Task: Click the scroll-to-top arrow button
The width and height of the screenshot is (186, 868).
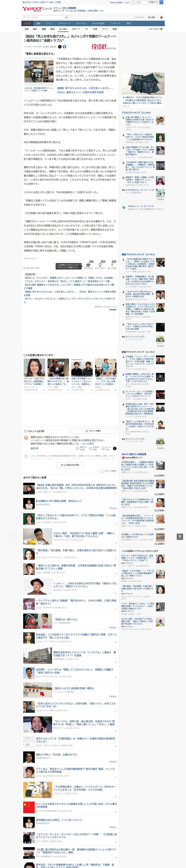Action: coord(180,536)
